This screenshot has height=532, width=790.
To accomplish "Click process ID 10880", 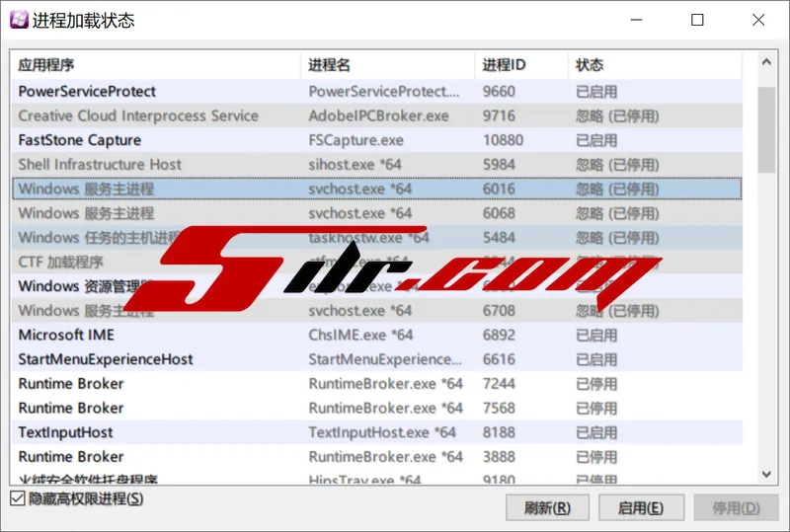I will click(x=503, y=140).
